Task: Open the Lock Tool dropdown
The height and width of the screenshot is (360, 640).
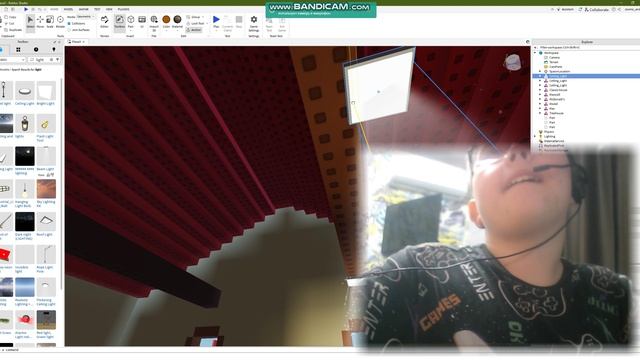Action: (x=197, y=24)
